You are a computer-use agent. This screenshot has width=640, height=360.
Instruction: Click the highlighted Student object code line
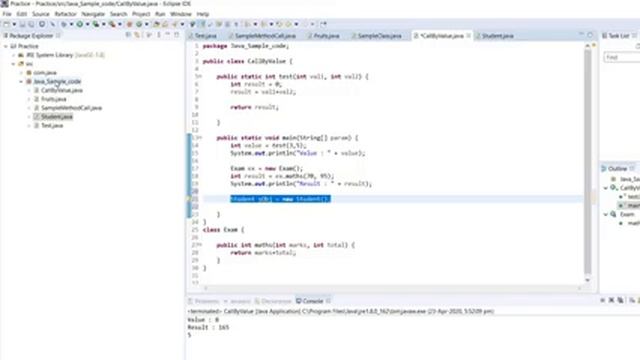click(280, 199)
